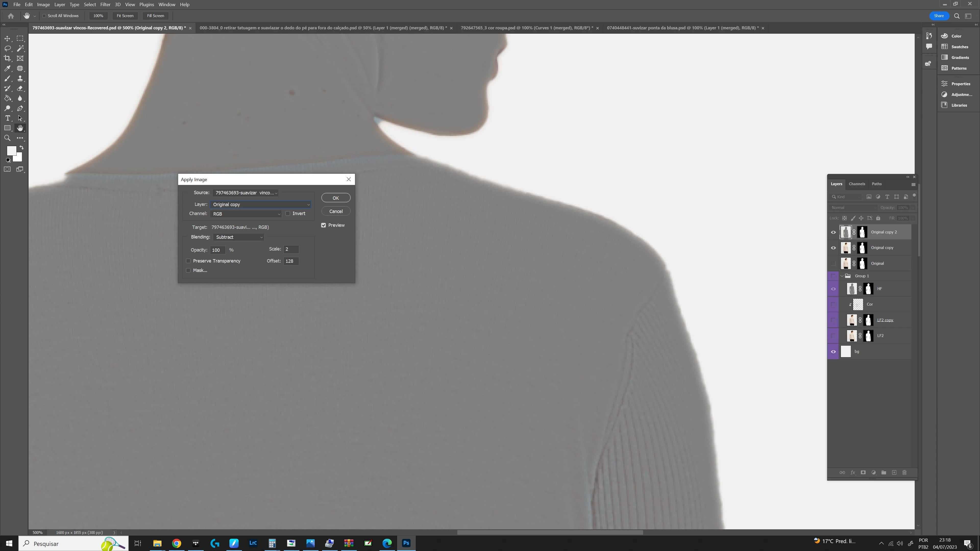Click the Lasso tool

point(7,48)
